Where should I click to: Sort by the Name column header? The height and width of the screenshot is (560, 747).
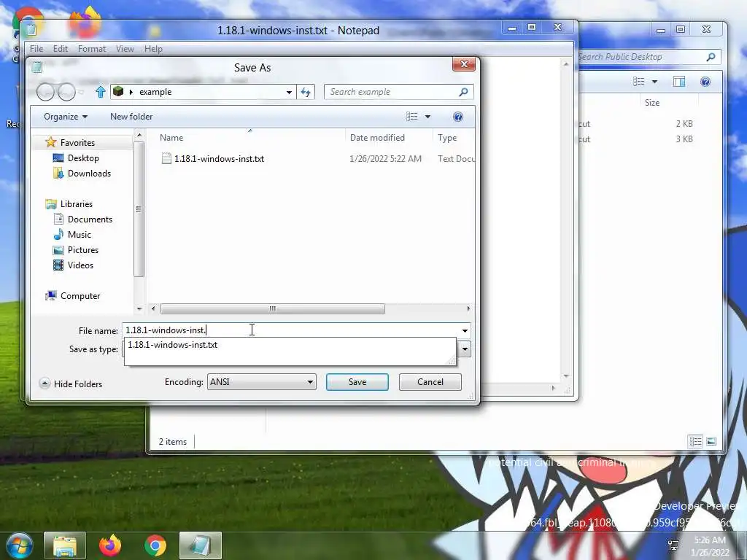(171, 138)
